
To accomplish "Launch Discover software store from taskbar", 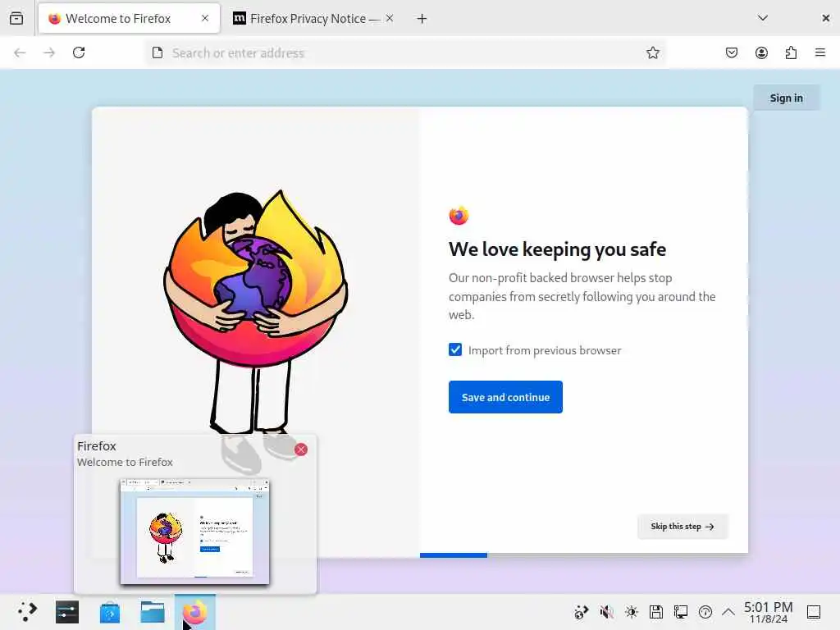I will point(110,612).
